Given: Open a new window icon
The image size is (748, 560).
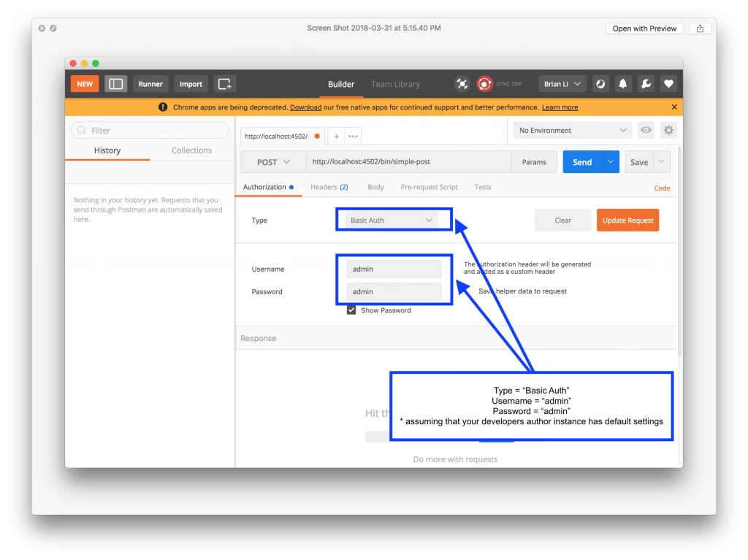Looking at the screenshot, I should (x=225, y=84).
